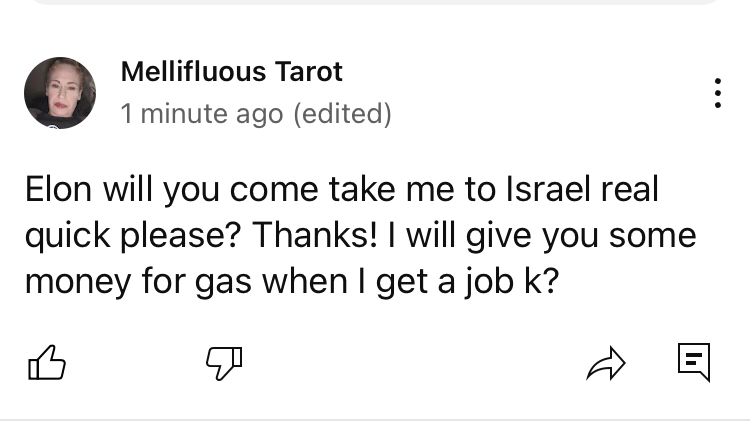
Task: Share the comment using arrow icon
Action: 606,362
